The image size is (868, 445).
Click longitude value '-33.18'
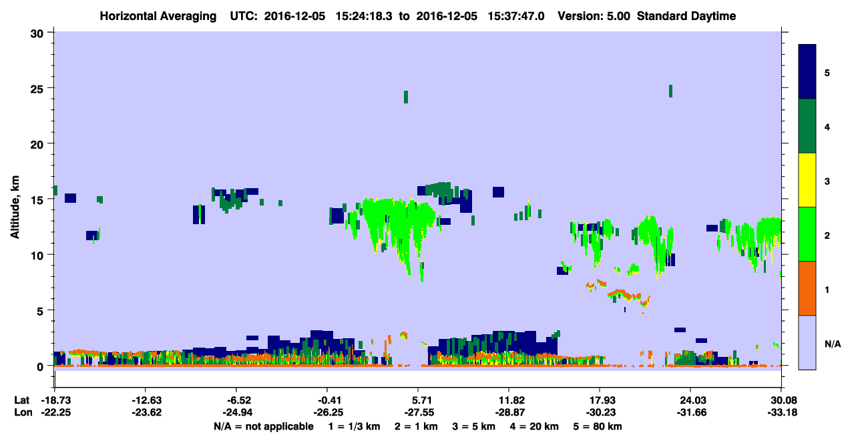click(x=782, y=412)
